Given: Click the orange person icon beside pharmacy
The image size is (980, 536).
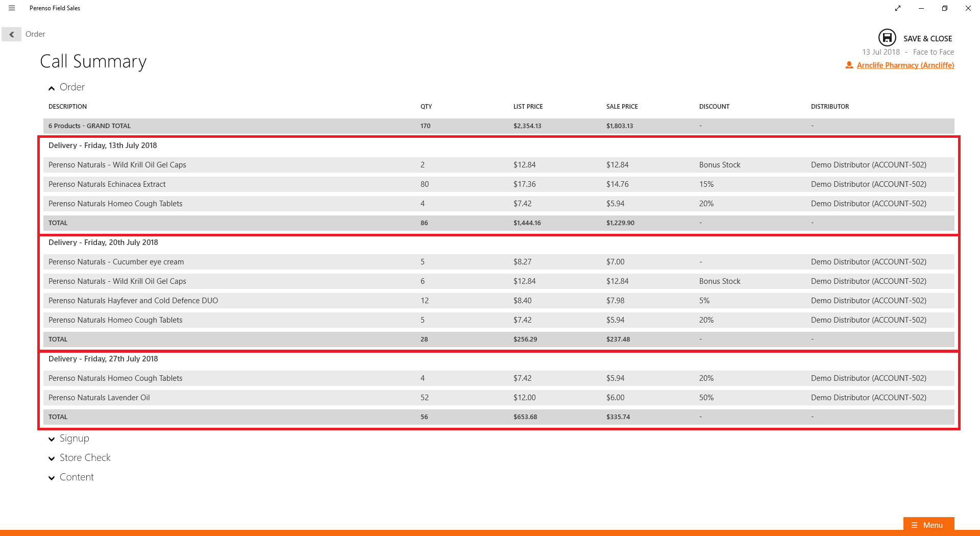Looking at the screenshot, I should pyautogui.click(x=849, y=65).
